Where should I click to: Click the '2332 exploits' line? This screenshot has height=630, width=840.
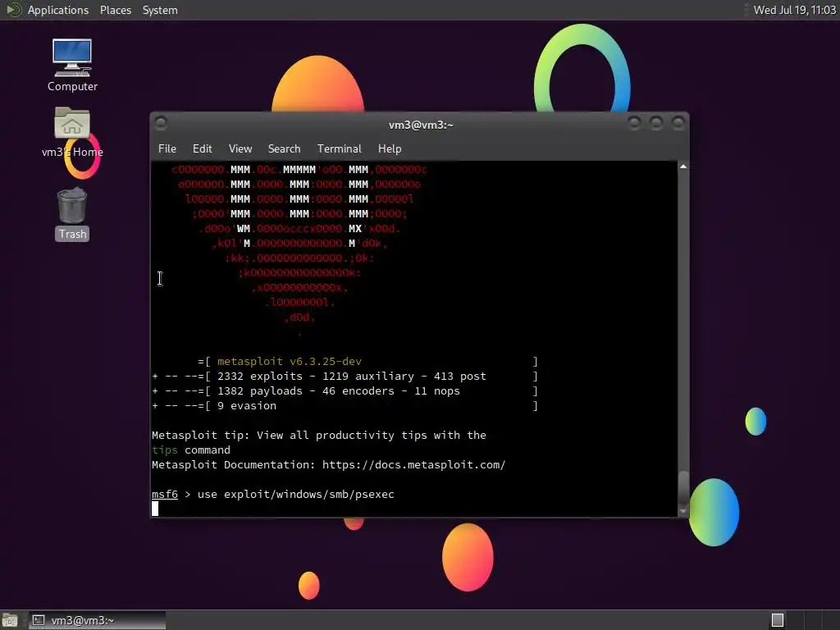point(345,377)
